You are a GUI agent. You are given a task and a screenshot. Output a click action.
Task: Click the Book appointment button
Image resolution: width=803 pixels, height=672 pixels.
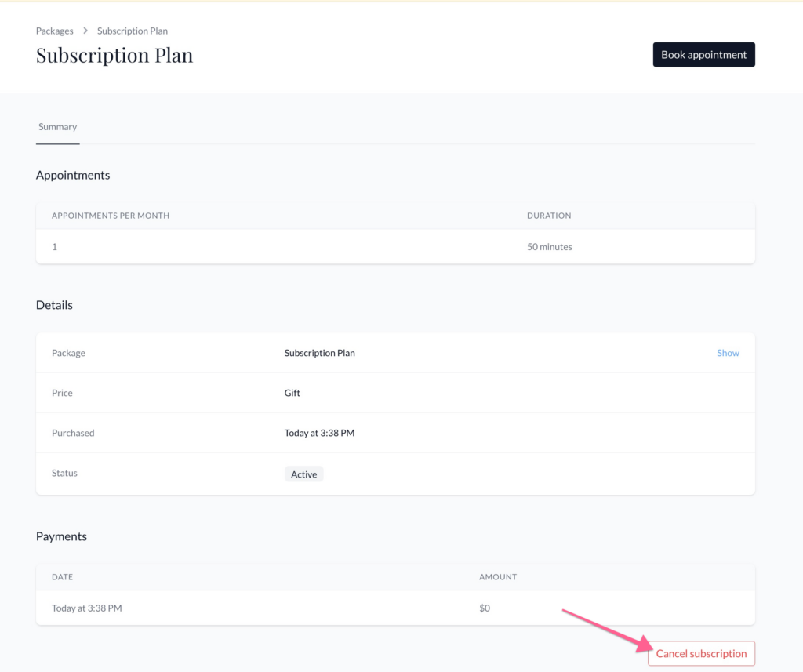click(703, 55)
